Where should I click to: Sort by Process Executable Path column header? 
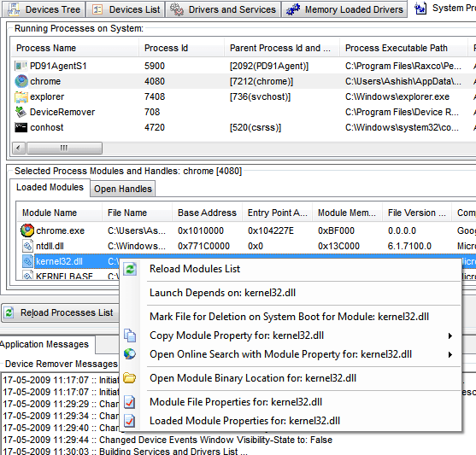click(403, 48)
